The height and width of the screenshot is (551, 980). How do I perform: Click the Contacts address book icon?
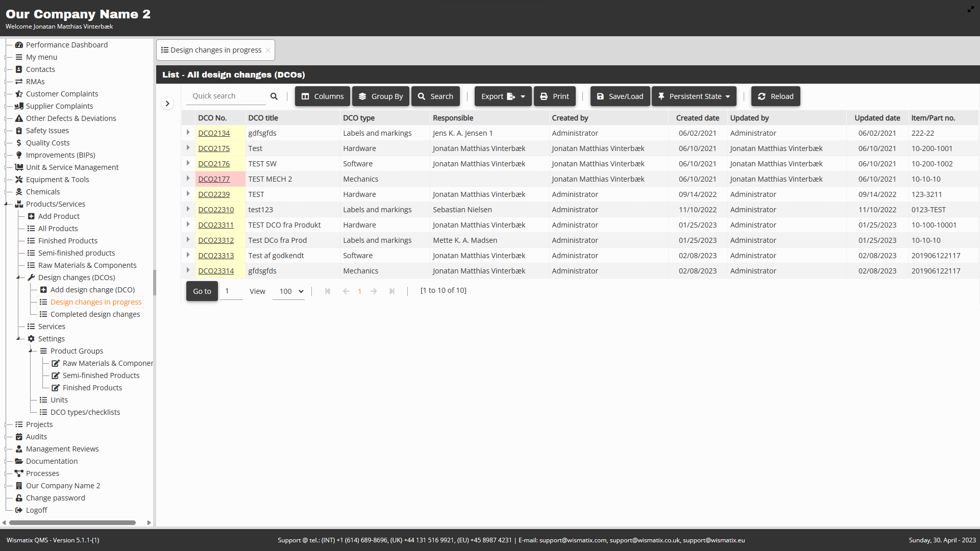point(19,69)
